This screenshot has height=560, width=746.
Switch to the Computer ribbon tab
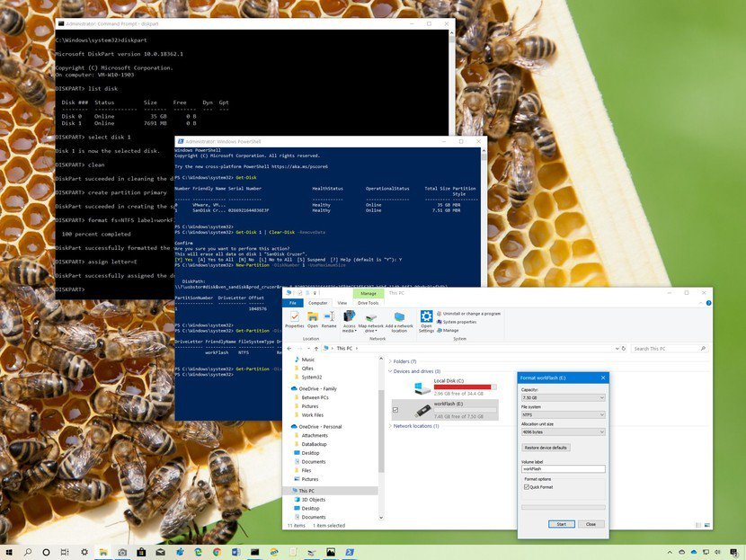click(x=319, y=304)
